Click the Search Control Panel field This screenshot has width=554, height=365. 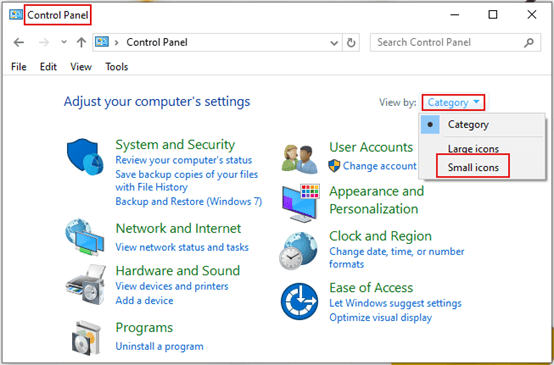tap(455, 42)
